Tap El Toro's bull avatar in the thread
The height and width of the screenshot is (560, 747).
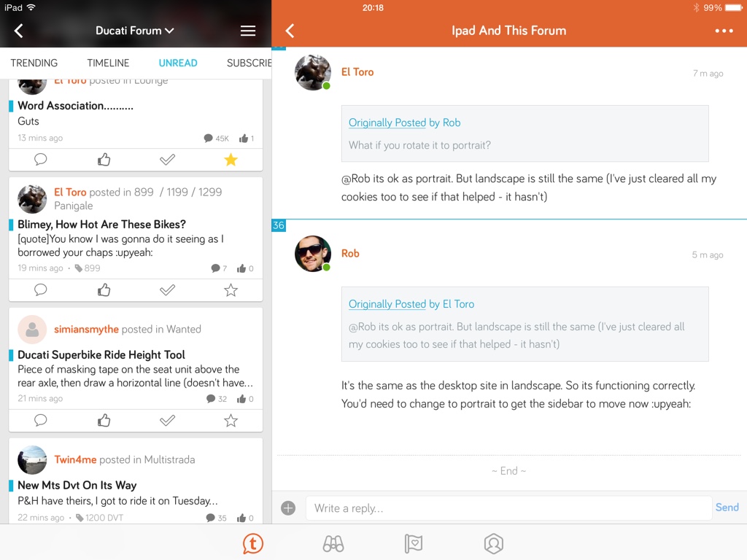pyautogui.click(x=312, y=72)
